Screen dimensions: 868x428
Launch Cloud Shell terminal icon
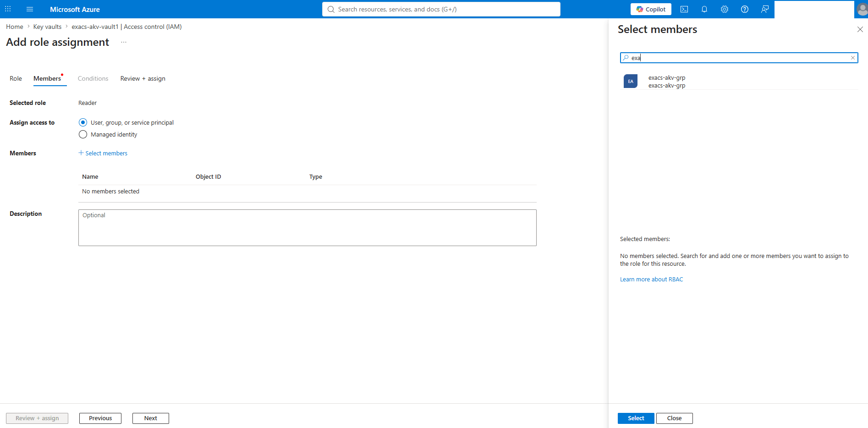pyautogui.click(x=684, y=9)
